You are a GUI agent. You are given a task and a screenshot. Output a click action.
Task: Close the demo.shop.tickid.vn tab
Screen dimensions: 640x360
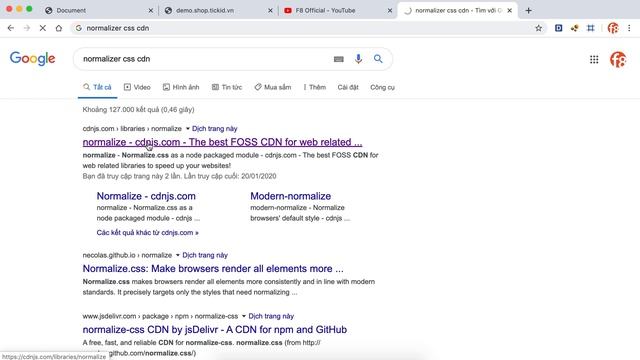tap(270, 11)
